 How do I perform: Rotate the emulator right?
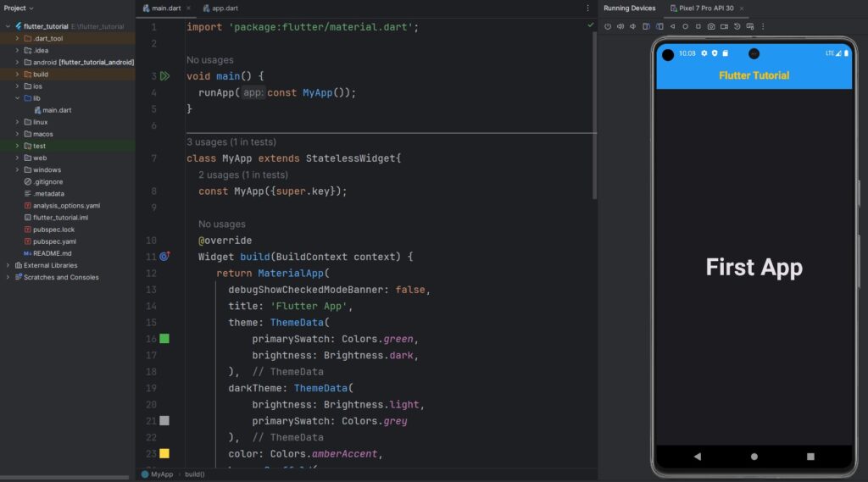coord(659,26)
